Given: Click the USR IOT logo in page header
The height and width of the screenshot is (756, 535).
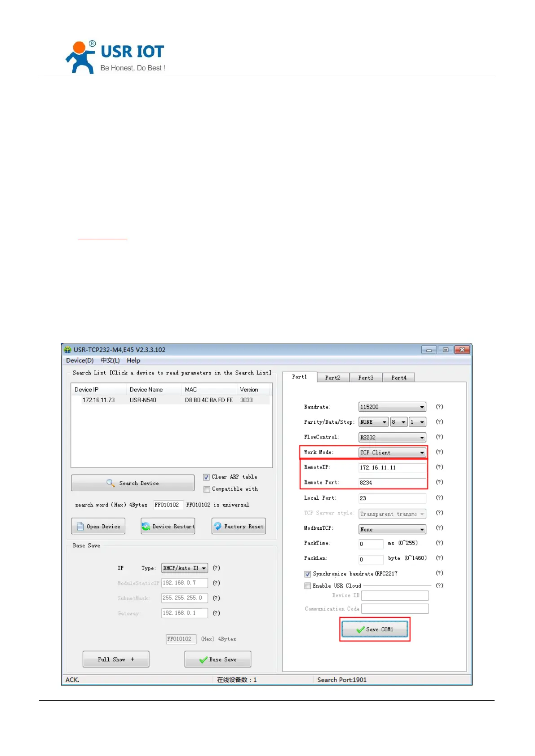Looking at the screenshot, I should pyautogui.click(x=115, y=57).
